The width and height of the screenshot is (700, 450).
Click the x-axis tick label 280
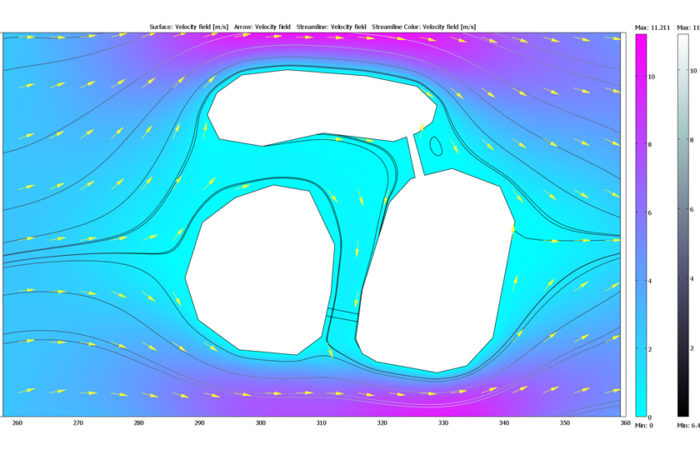(139, 424)
